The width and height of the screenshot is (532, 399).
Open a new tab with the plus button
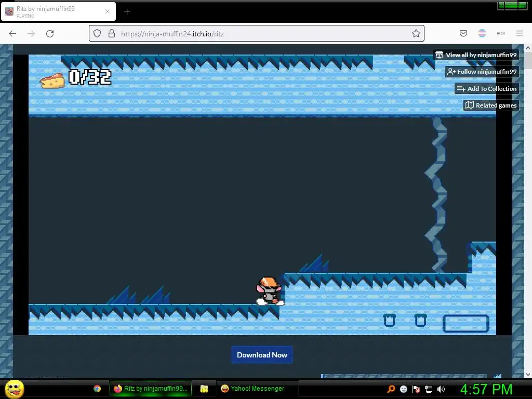[127, 12]
